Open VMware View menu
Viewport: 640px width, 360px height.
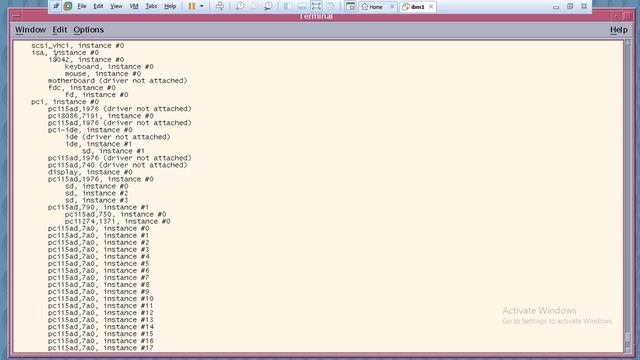tap(116, 6)
